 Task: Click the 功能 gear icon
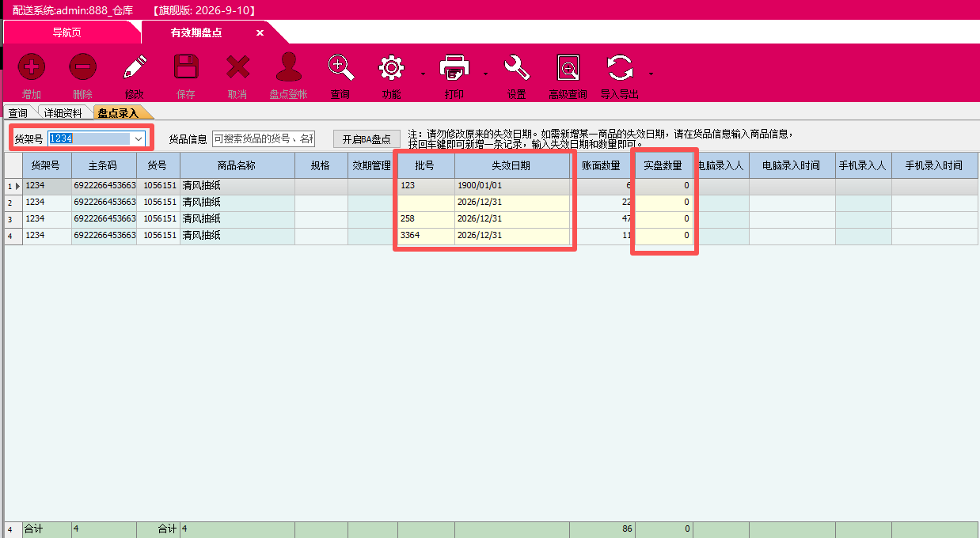pyautogui.click(x=392, y=67)
